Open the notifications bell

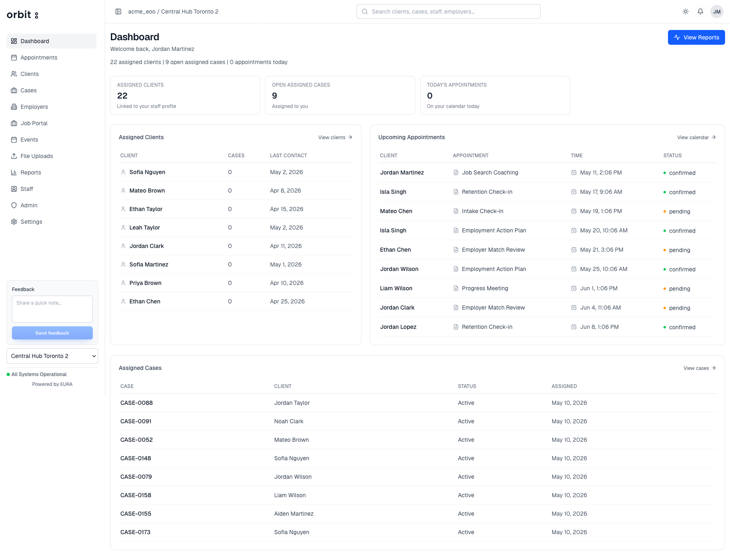coord(700,11)
